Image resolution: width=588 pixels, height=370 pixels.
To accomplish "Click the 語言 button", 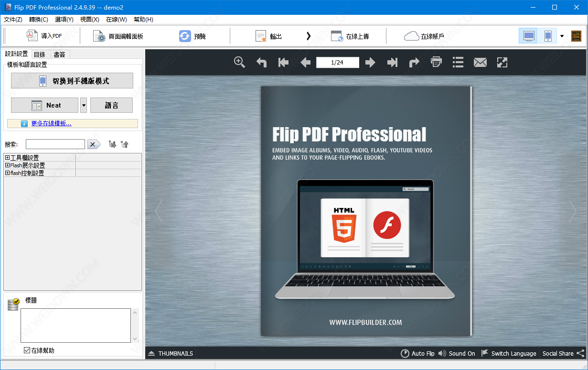I will (111, 105).
